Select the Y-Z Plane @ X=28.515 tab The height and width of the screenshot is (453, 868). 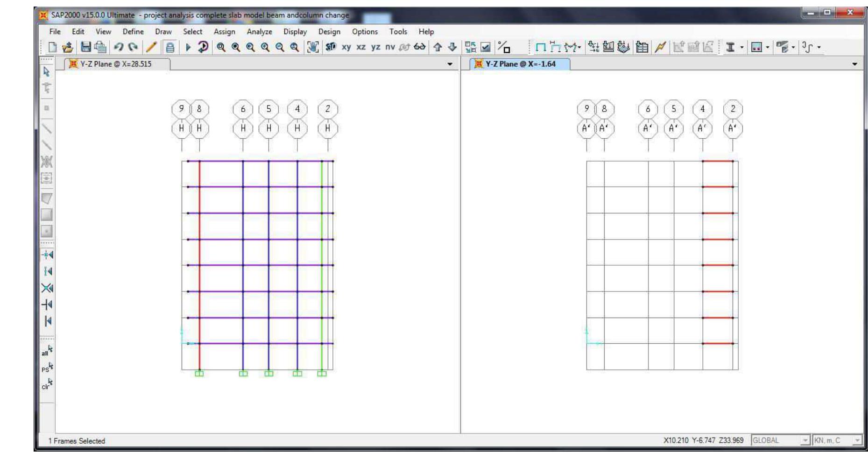click(x=116, y=64)
